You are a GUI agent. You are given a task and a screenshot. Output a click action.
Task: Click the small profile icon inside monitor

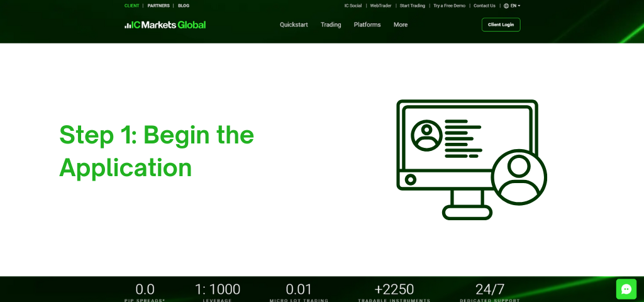pyautogui.click(x=426, y=135)
